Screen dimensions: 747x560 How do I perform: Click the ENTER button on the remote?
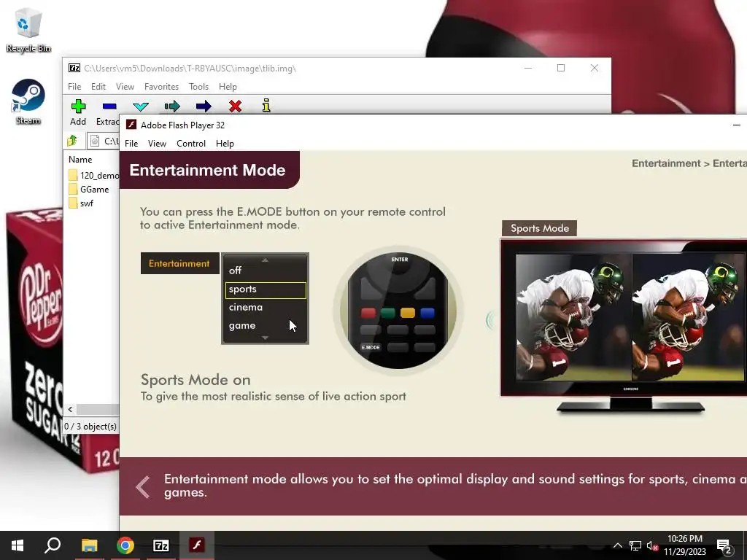click(399, 260)
